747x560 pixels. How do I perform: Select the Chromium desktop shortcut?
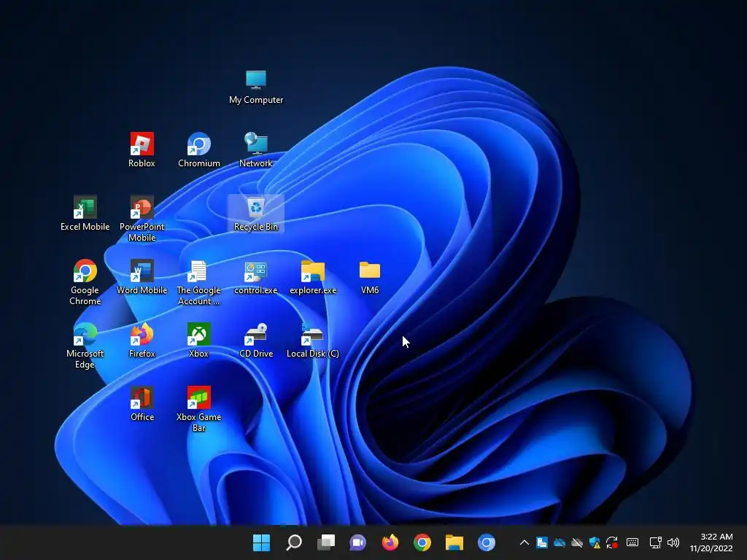pos(198,150)
